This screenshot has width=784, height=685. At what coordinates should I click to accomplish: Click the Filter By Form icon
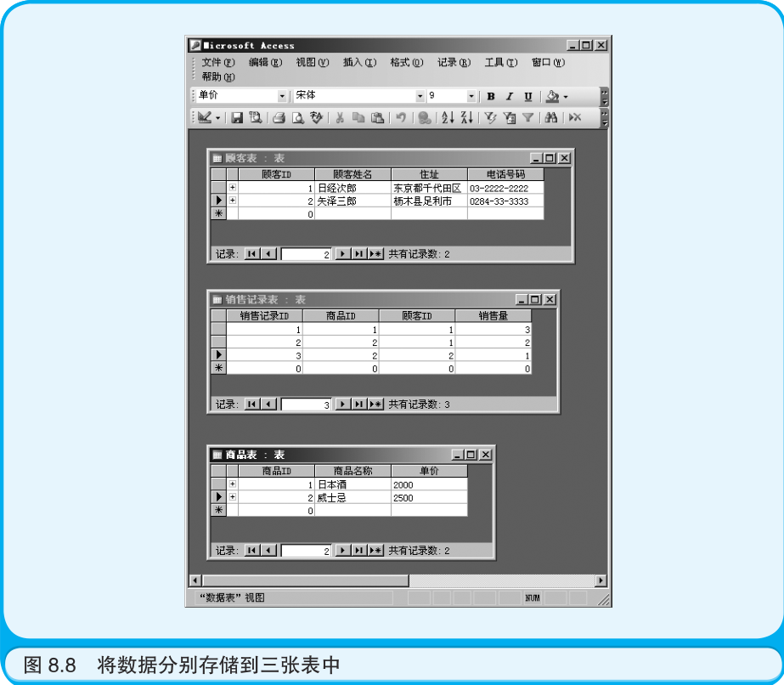click(x=510, y=117)
